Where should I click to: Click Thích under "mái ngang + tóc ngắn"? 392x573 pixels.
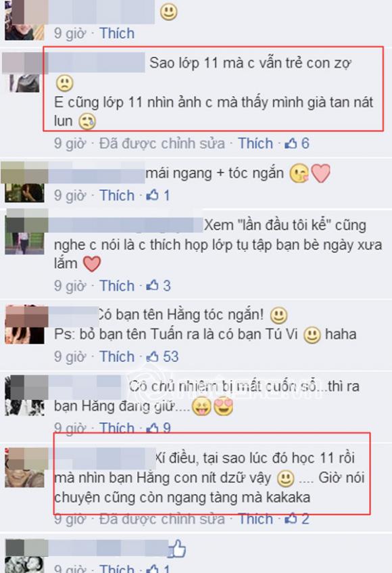[x=117, y=196]
